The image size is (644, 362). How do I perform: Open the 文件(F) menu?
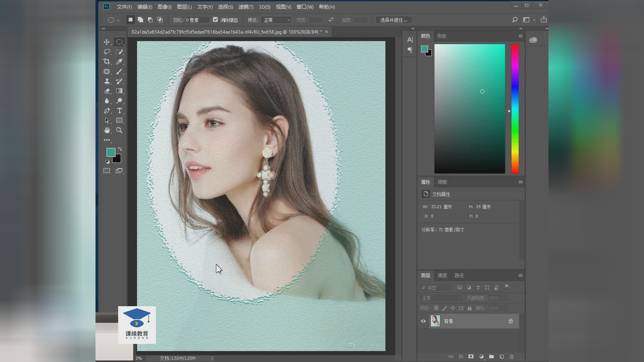[124, 7]
